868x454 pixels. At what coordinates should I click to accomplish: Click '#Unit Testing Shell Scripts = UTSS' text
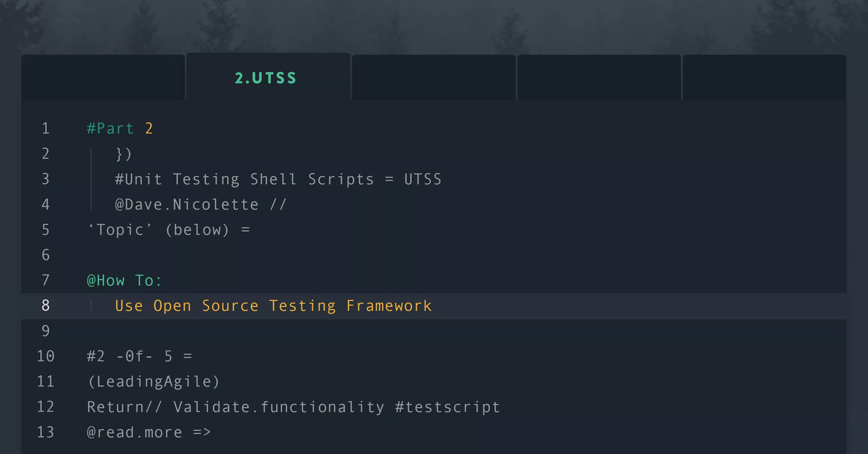point(278,179)
